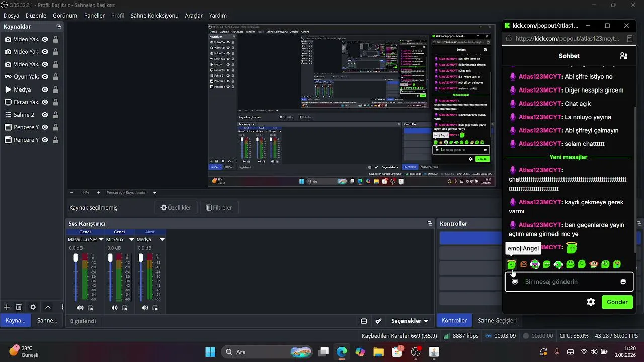Delete the selected source using trash icon

[x=19, y=307]
